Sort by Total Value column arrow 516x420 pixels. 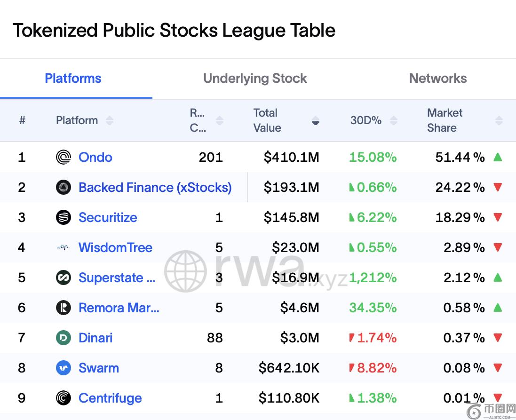[316, 121]
